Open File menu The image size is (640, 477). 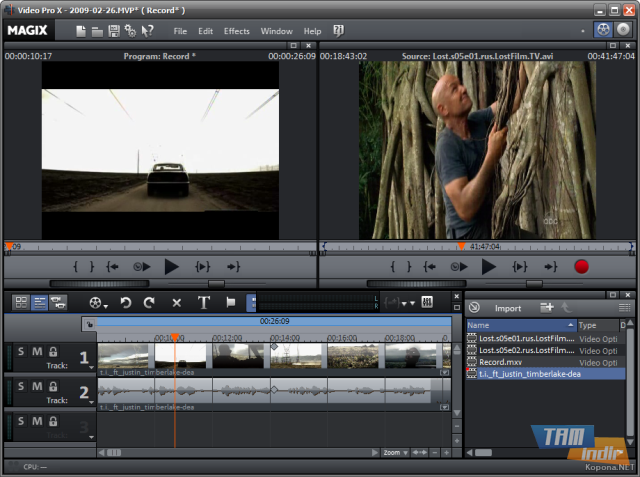point(180,31)
